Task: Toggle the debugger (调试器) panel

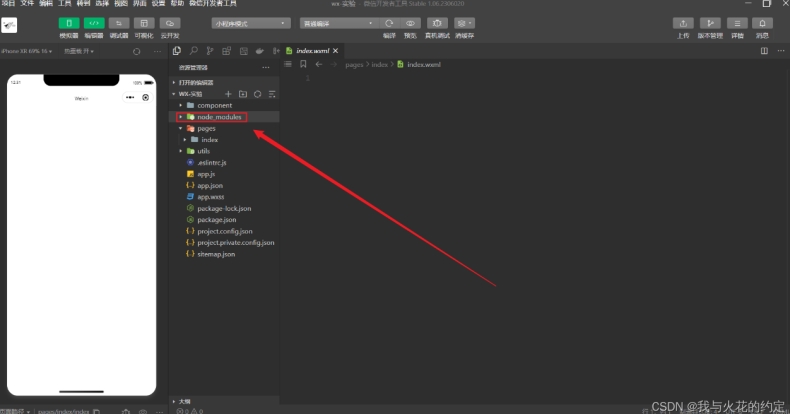Action: tap(119, 23)
